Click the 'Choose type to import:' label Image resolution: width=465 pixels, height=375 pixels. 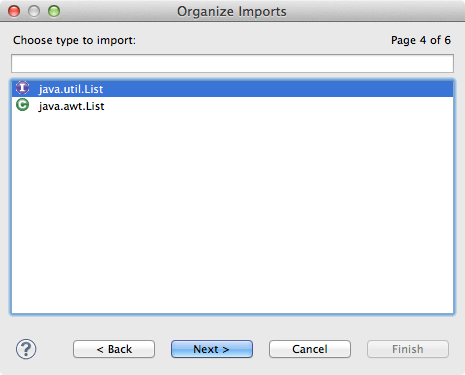click(74, 40)
